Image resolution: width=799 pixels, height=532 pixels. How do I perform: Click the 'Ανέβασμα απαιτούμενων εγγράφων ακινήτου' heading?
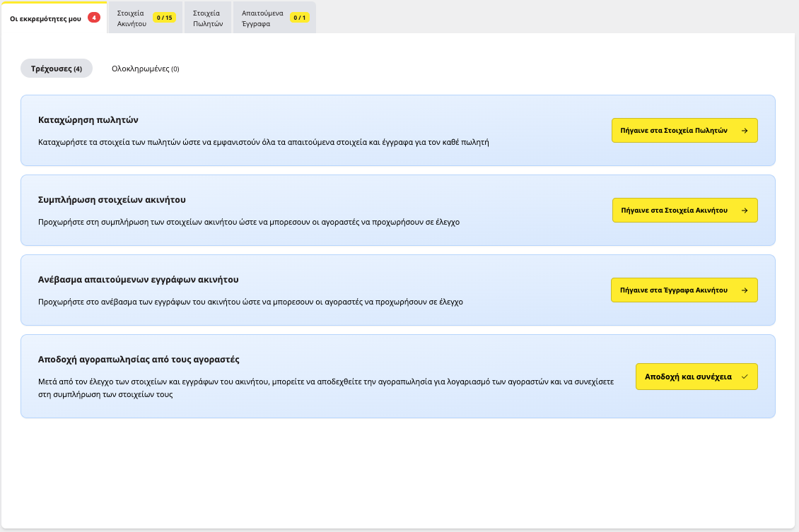[138, 280]
